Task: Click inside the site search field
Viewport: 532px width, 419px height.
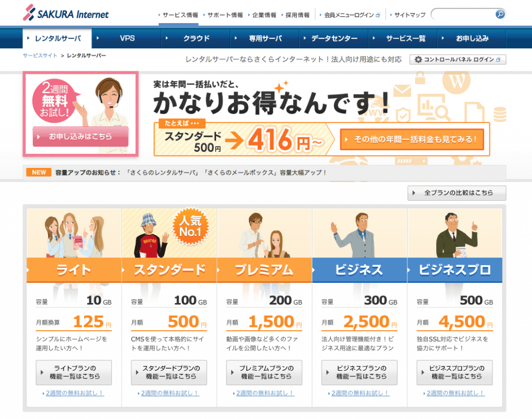Action: point(464,14)
